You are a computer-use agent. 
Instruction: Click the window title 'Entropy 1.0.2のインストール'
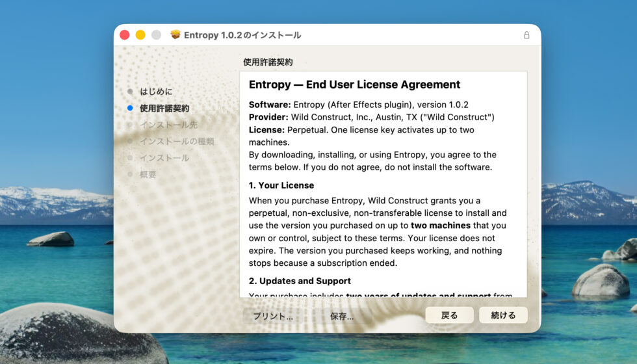click(242, 35)
